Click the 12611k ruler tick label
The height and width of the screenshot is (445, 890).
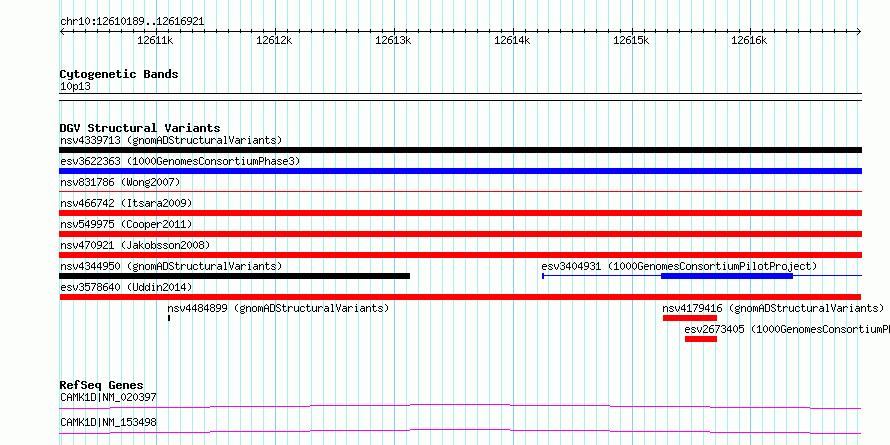(x=155, y=40)
